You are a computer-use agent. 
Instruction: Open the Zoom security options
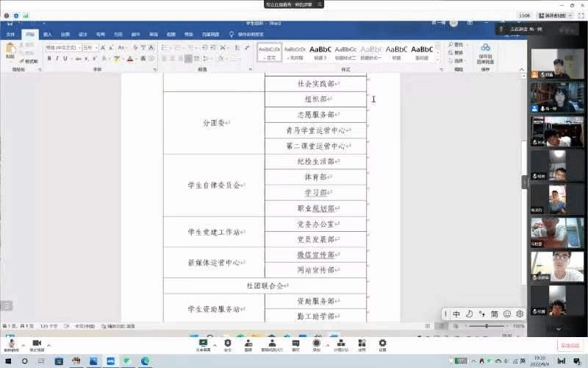[227, 344]
